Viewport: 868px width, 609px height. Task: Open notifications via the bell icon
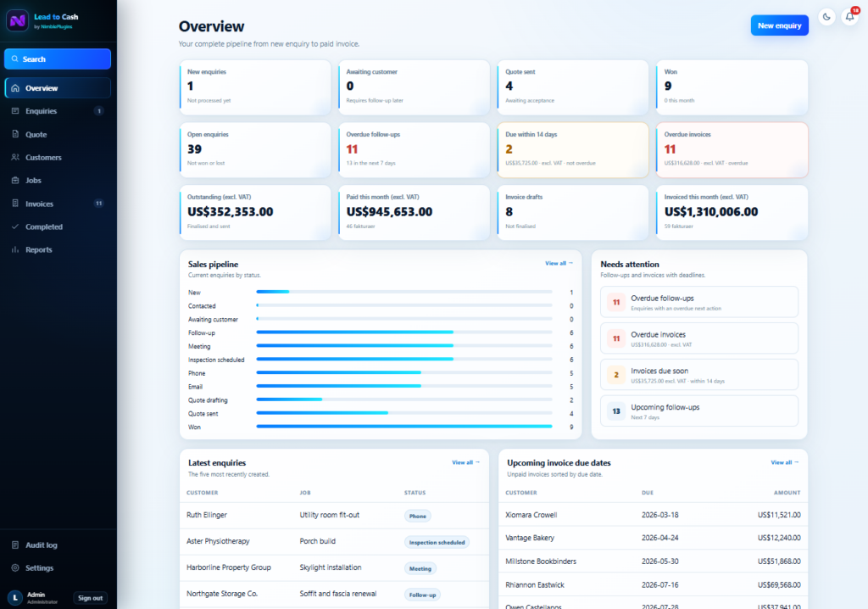point(849,17)
